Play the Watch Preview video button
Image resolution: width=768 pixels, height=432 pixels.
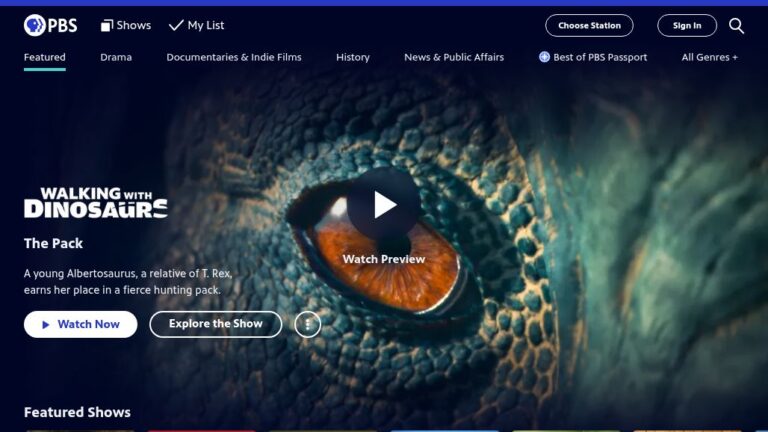(x=384, y=204)
